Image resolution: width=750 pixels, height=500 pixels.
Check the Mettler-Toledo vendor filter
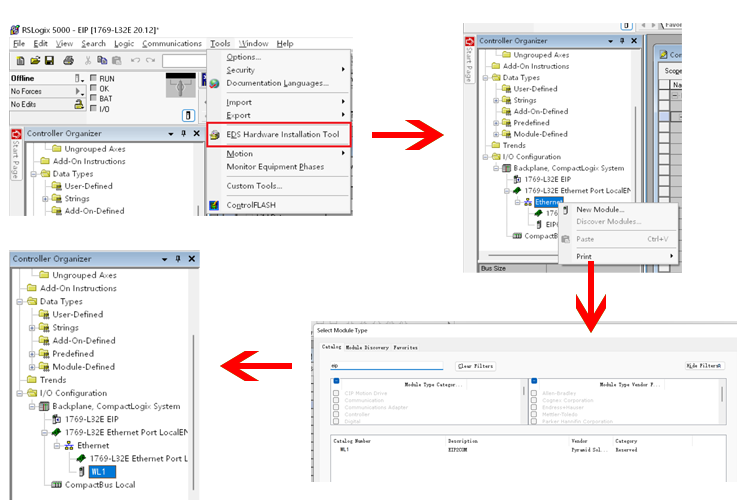tap(534, 414)
